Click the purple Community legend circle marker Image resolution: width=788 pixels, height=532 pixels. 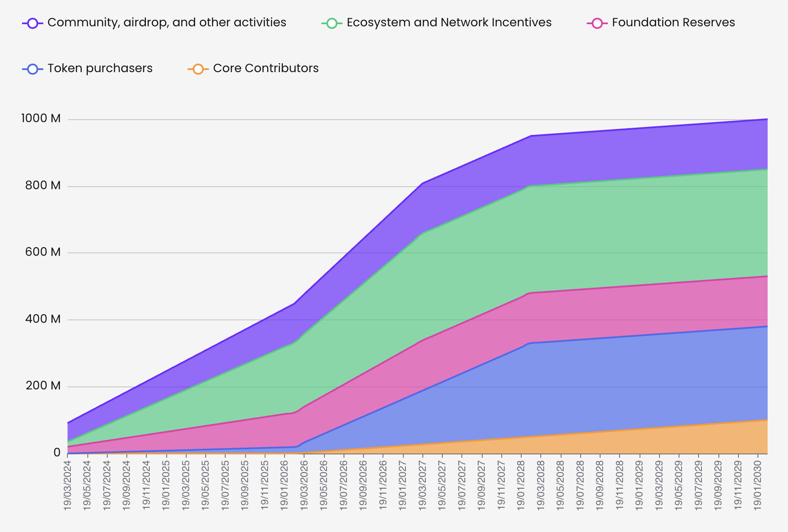click(33, 23)
